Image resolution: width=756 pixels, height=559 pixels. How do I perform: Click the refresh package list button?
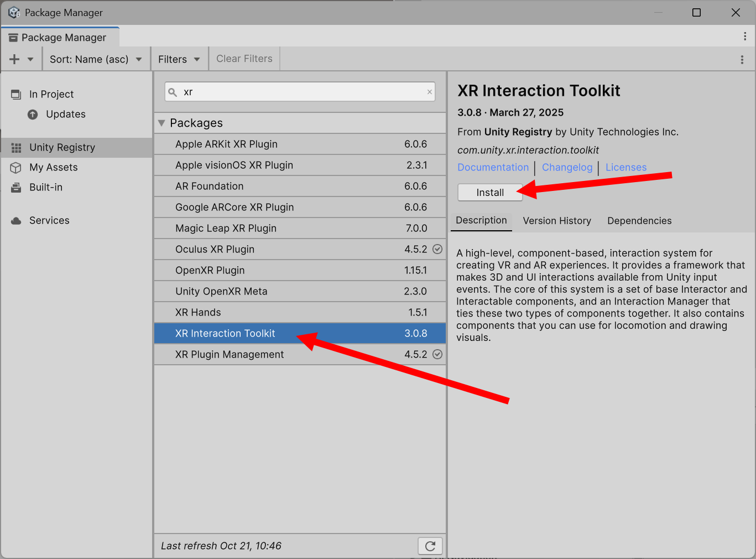point(430,546)
